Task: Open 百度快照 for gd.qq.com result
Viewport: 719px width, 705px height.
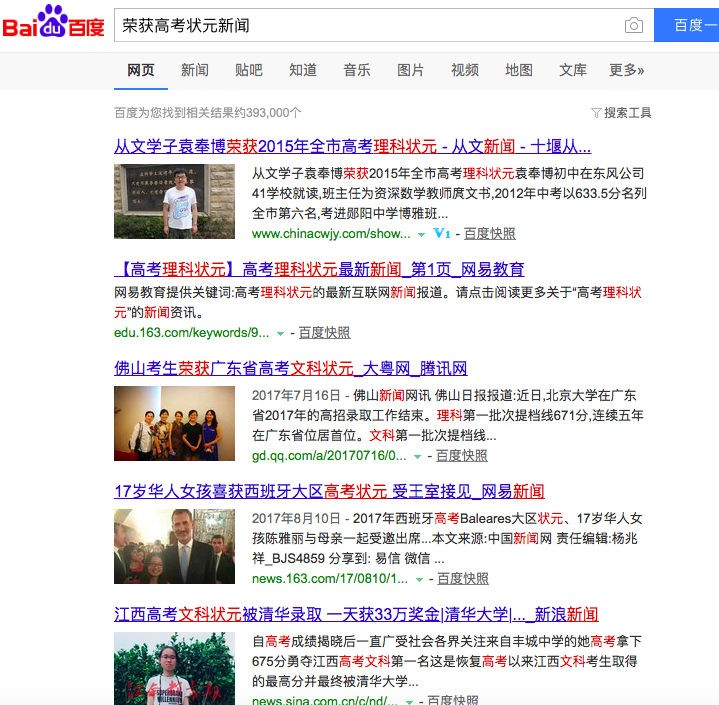Action: (x=462, y=456)
